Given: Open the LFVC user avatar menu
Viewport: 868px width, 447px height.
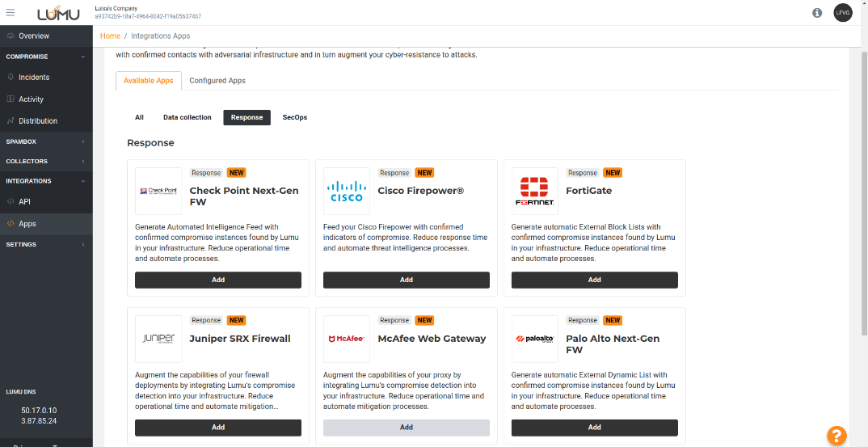Looking at the screenshot, I should tap(842, 13).
